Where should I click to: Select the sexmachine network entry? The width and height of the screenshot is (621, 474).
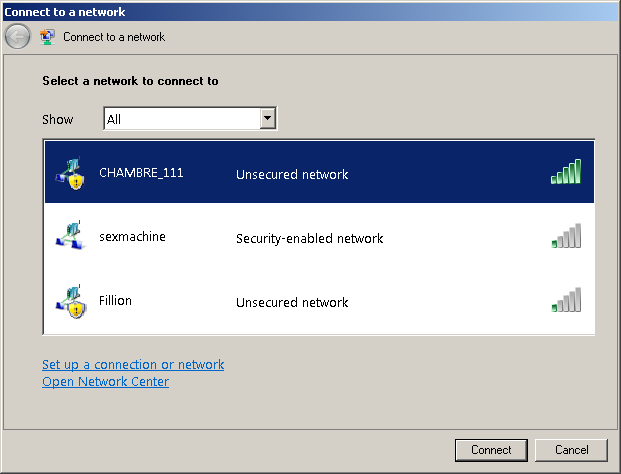(319, 236)
